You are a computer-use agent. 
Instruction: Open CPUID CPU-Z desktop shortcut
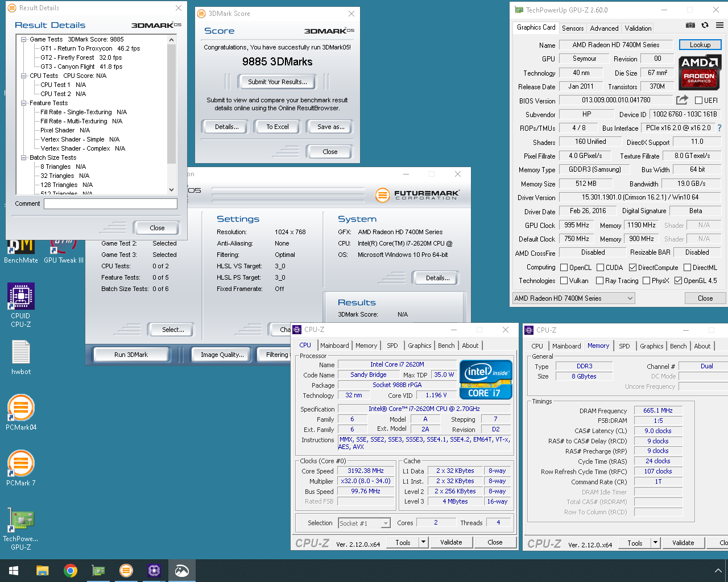pyautogui.click(x=21, y=305)
